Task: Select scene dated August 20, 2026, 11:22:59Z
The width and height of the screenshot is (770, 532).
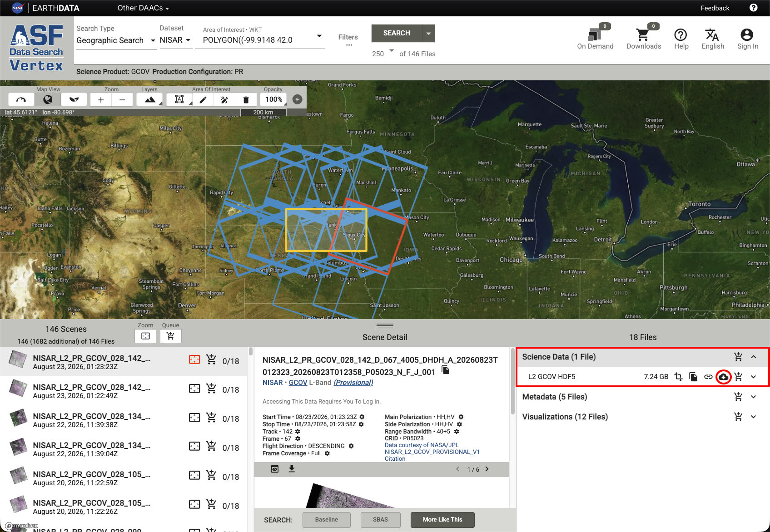Action: pos(124,477)
